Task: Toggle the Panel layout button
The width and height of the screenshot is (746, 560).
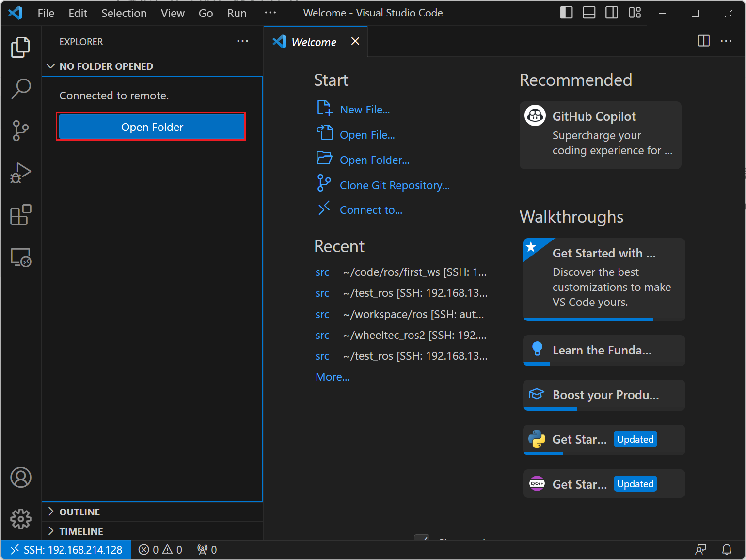Action: [x=589, y=13]
